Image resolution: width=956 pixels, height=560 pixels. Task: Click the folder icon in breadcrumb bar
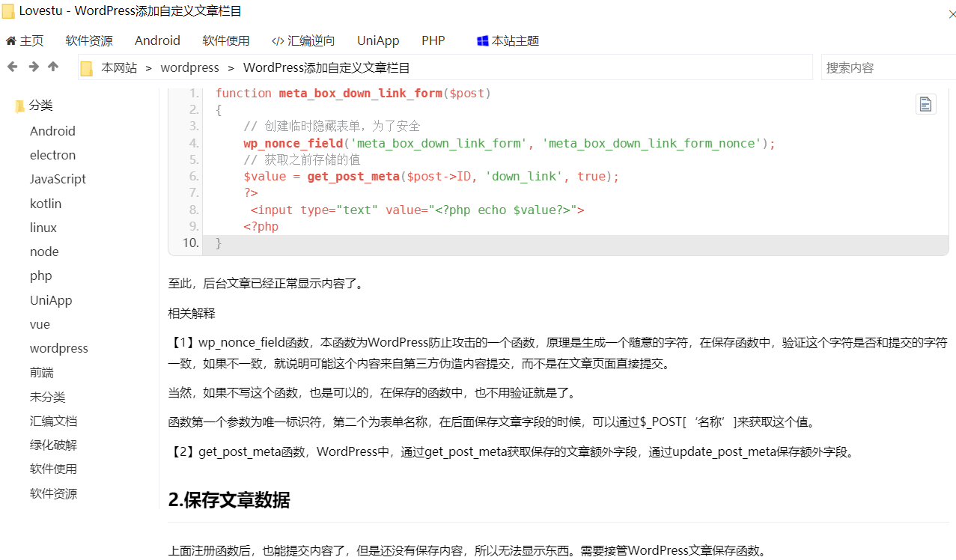tap(87, 68)
